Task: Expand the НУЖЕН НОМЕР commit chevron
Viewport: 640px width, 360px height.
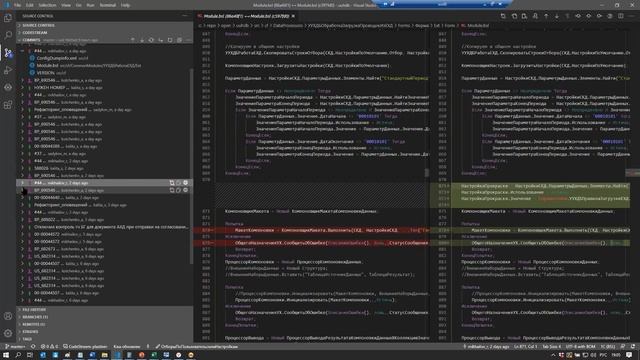Action: [x=23, y=87]
